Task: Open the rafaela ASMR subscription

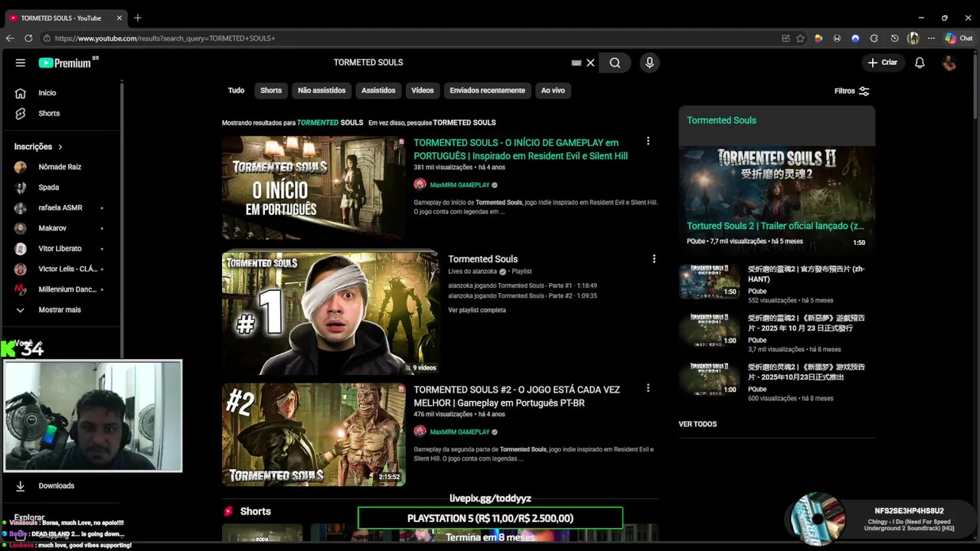Action: click(61, 207)
